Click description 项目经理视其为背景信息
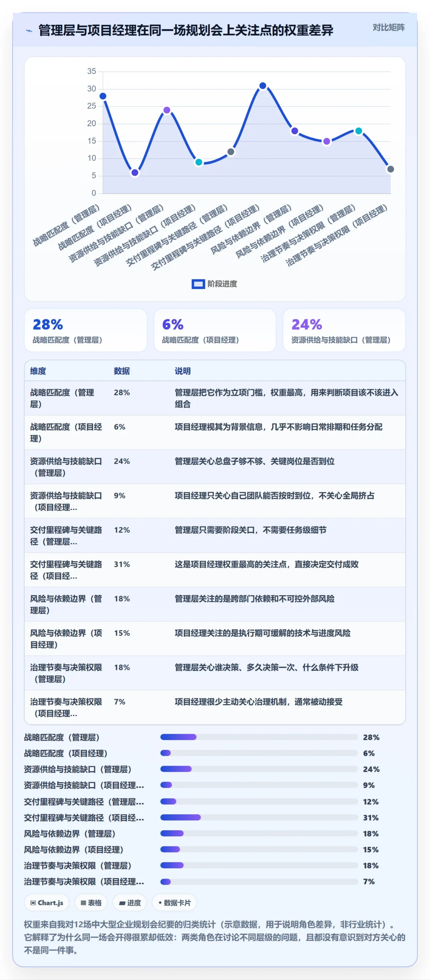The image size is (430, 980). [x=279, y=427]
